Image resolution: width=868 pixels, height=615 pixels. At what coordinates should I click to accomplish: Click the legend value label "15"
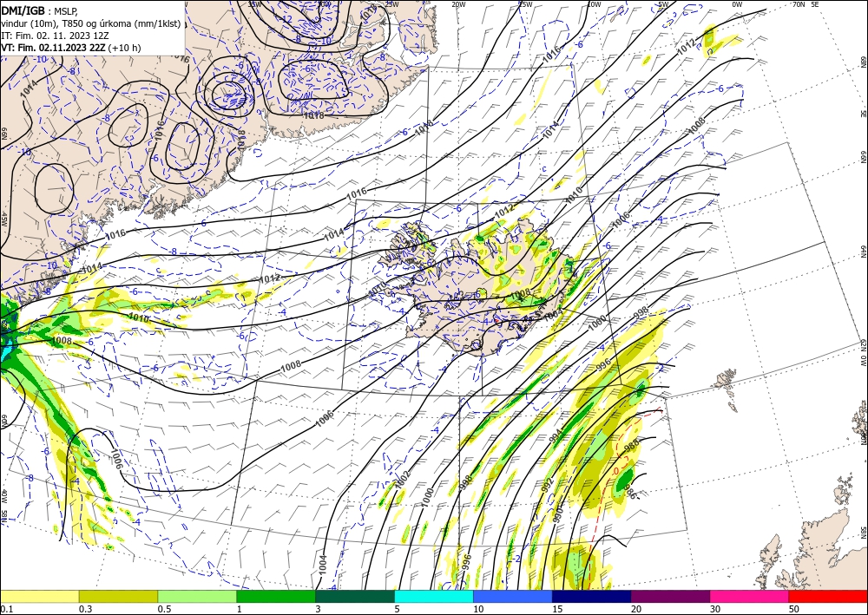coord(557,609)
